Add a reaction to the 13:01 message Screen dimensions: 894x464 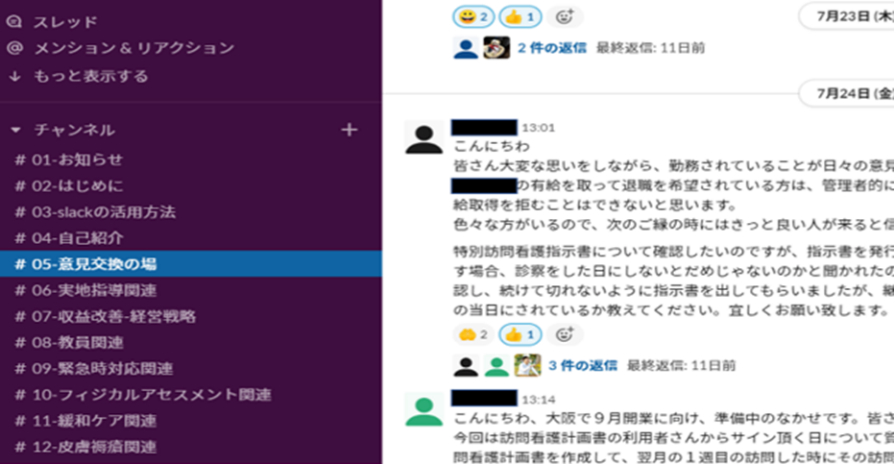coord(564,335)
